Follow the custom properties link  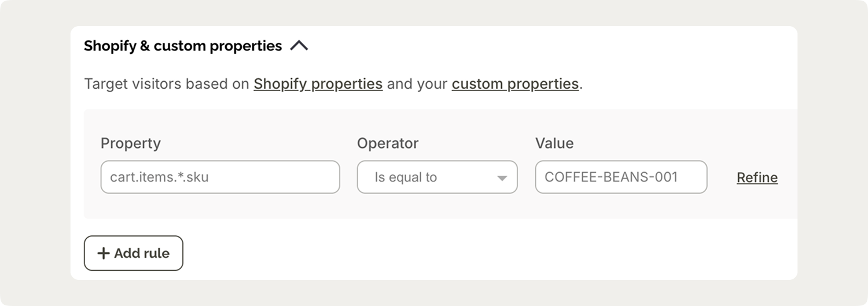tap(515, 84)
